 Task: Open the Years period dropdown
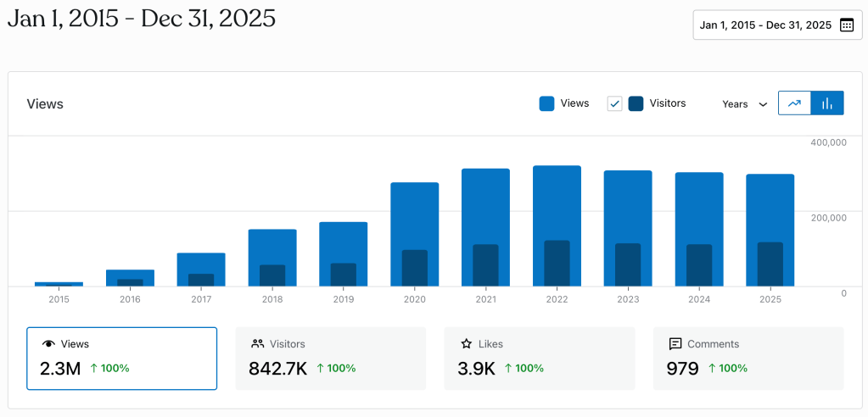click(744, 104)
